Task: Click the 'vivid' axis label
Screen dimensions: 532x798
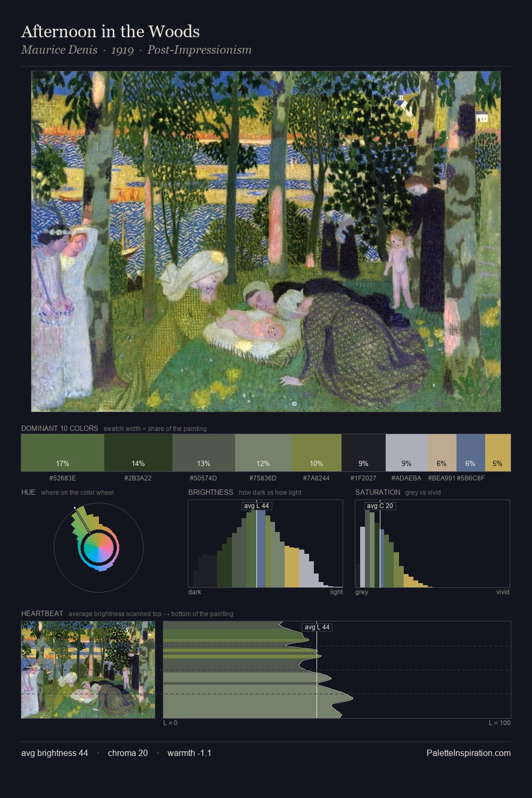Action: (x=503, y=592)
